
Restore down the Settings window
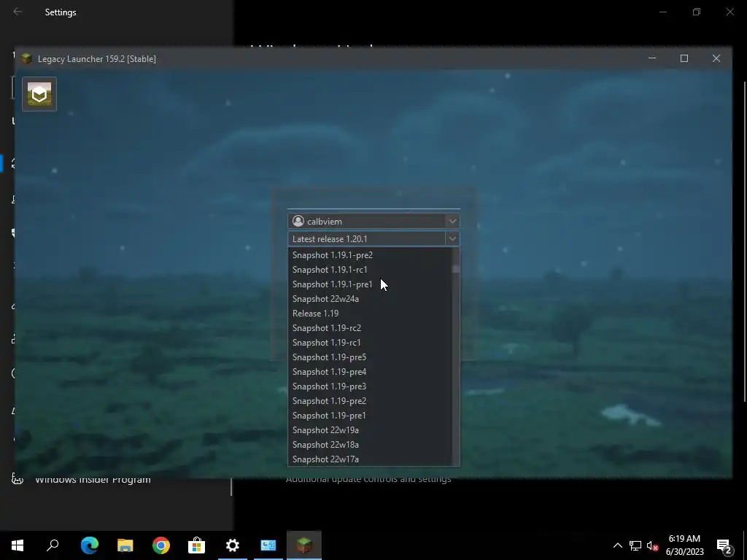tap(697, 12)
